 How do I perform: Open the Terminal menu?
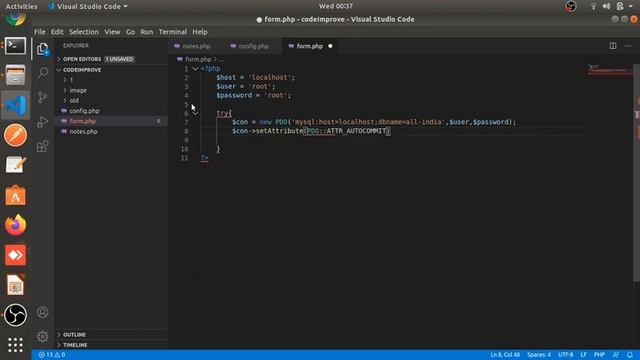pyautogui.click(x=173, y=32)
